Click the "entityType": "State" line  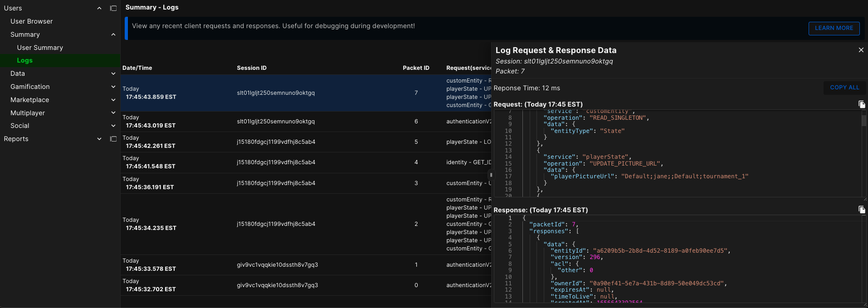(x=588, y=131)
